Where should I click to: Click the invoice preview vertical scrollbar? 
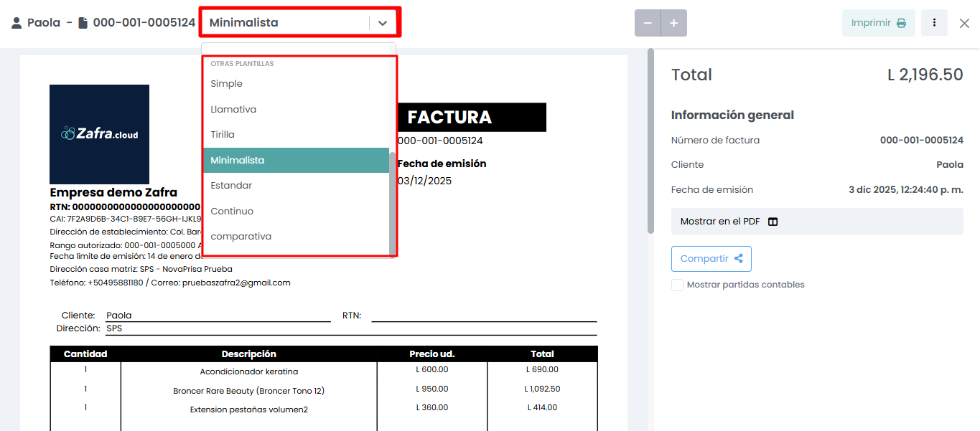pos(651,141)
